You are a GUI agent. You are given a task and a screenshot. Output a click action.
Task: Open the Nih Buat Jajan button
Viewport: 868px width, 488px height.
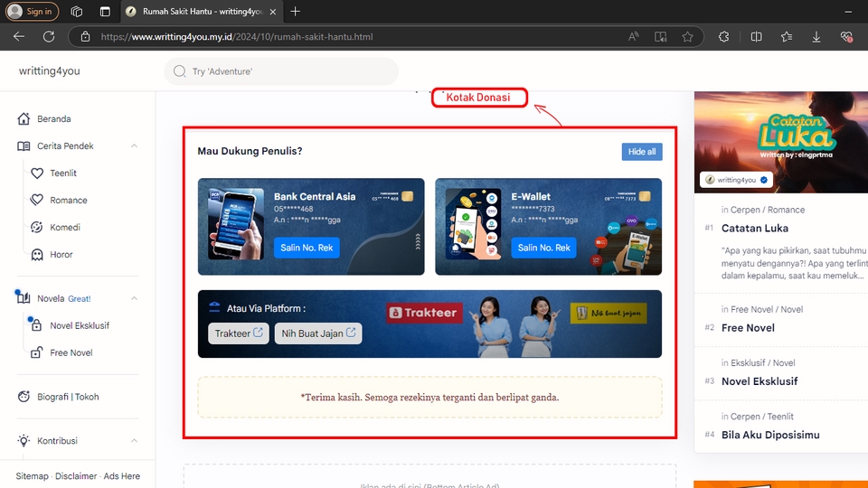pos(318,333)
